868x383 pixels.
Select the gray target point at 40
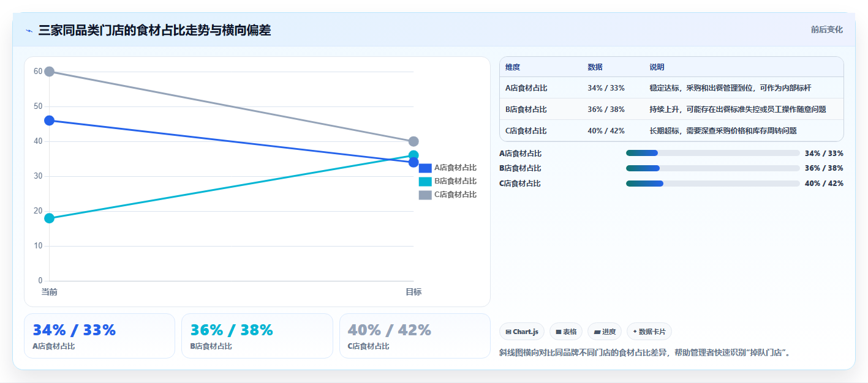413,141
